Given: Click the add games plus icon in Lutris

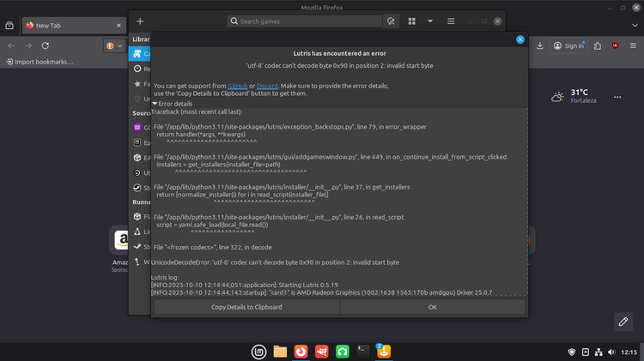Looking at the screenshot, I should click(140, 21).
